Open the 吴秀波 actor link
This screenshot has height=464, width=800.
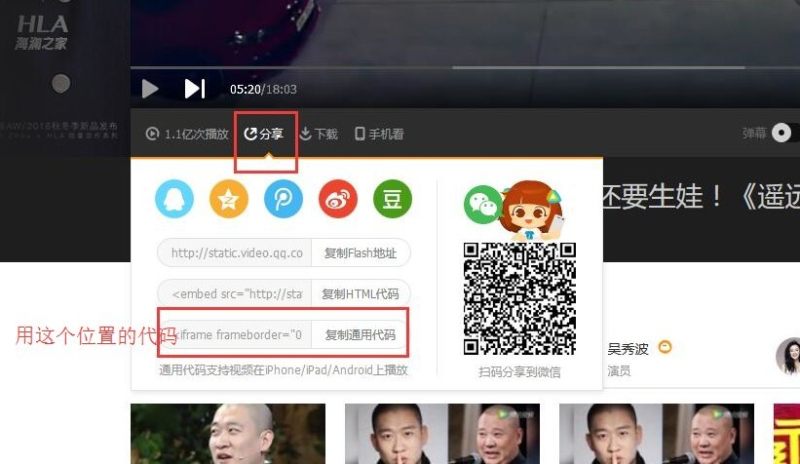(x=628, y=349)
